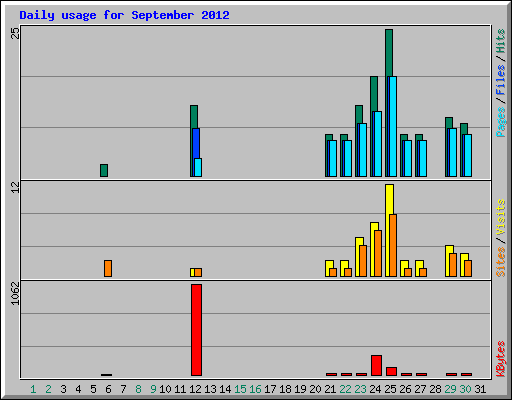Click the orange Sites bar for day 23
This screenshot has height=400, width=512.
click(363, 261)
